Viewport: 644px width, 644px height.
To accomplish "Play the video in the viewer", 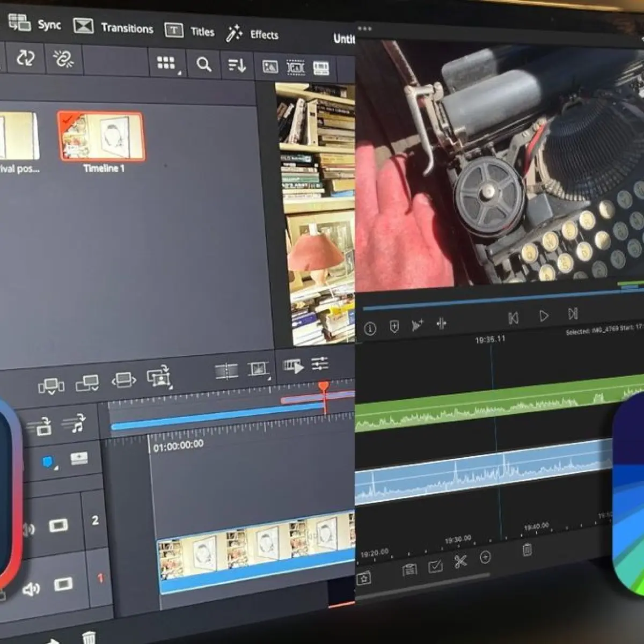I will [544, 316].
